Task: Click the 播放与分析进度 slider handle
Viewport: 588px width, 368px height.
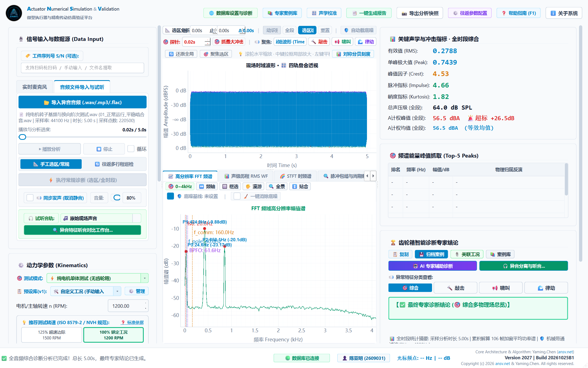Action: [x=22, y=137]
